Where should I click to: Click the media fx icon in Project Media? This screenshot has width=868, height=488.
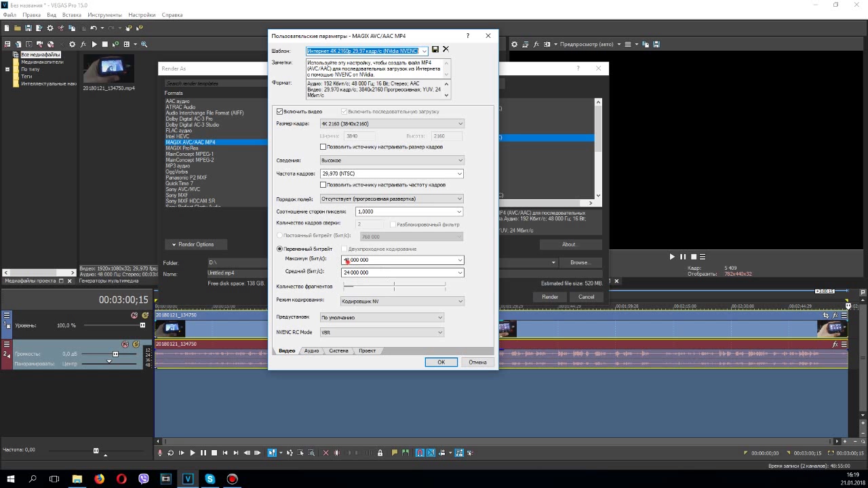click(x=83, y=44)
